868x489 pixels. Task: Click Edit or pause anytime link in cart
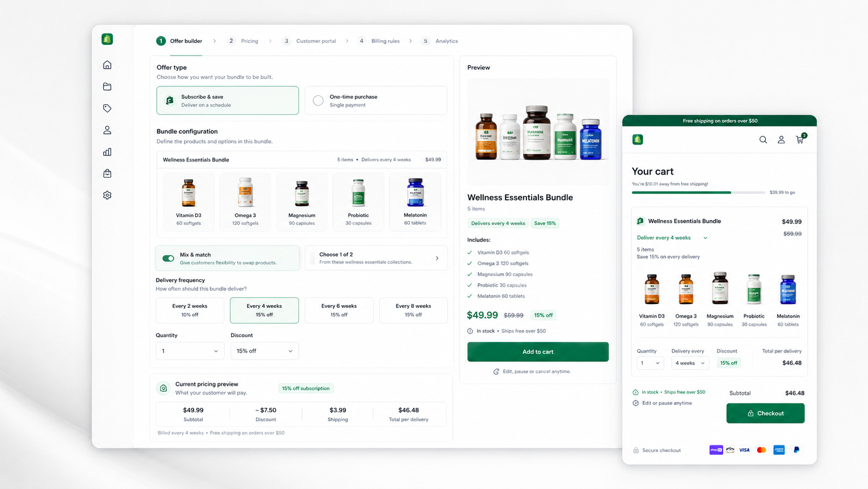[x=667, y=403]
